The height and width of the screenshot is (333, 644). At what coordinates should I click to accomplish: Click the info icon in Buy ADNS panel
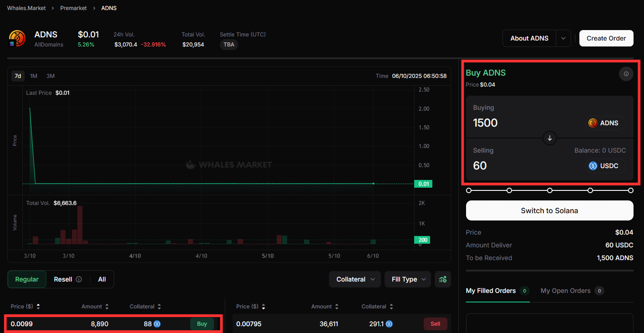[626, 74]
